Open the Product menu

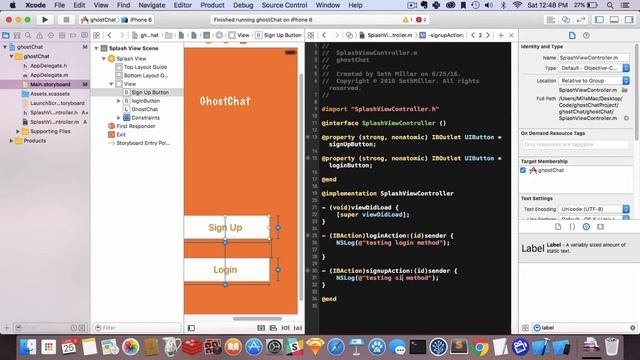(212, 5)
